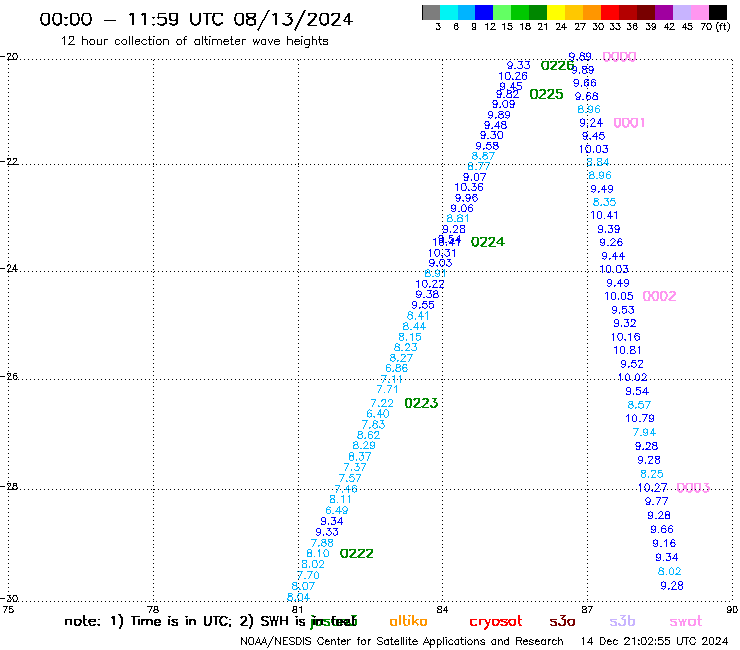Click the pink 'swot' satellite label

pos(686,621)
